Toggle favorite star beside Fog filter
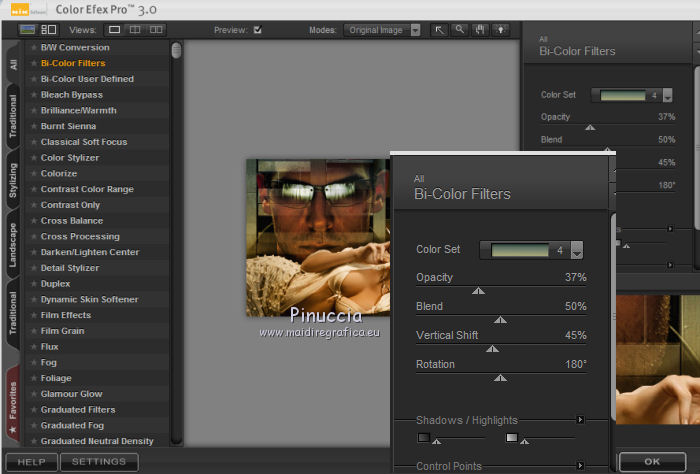Viewport: 700px width, 474px height. pos(33,363)
